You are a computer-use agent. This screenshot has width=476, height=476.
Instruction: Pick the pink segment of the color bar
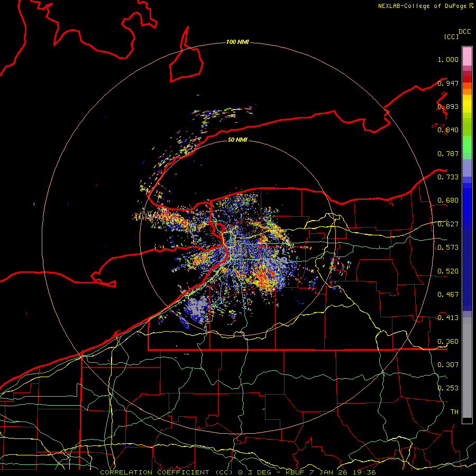(467, 57)
